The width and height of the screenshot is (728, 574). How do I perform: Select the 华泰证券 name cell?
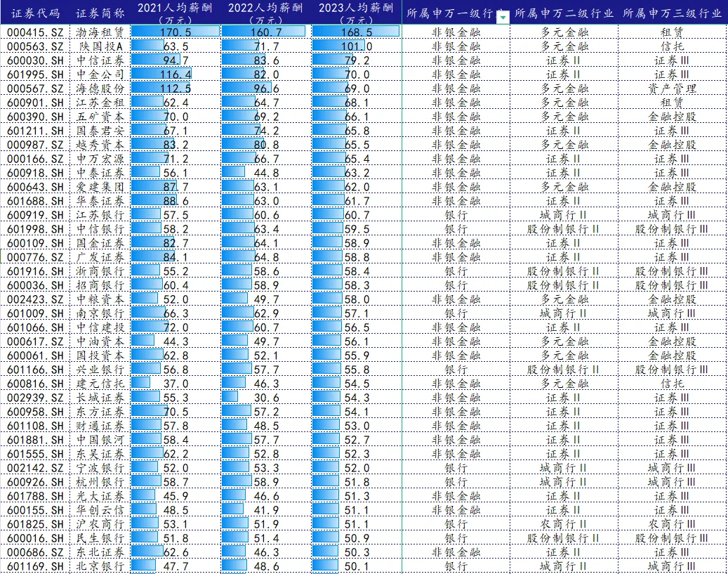100,201
